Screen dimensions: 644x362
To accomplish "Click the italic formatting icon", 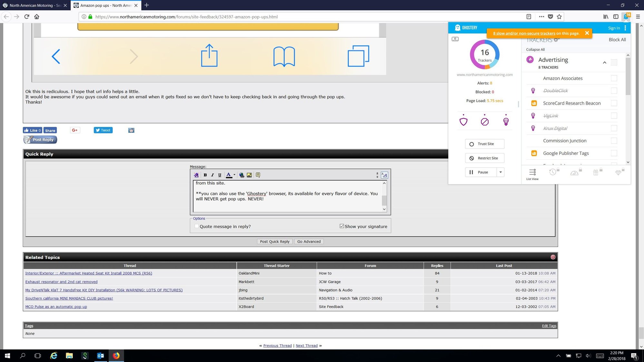I will [x=212, y=175].
